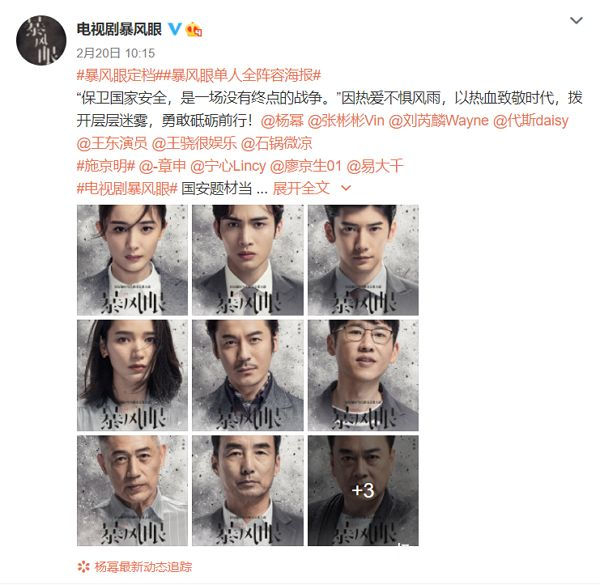600x585 pixels.
Task: Click the blue verified V badge
Action: (175, 29)
